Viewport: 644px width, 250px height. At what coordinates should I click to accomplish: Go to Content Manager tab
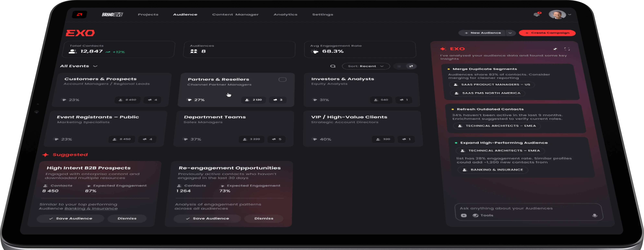click(235, 14)
